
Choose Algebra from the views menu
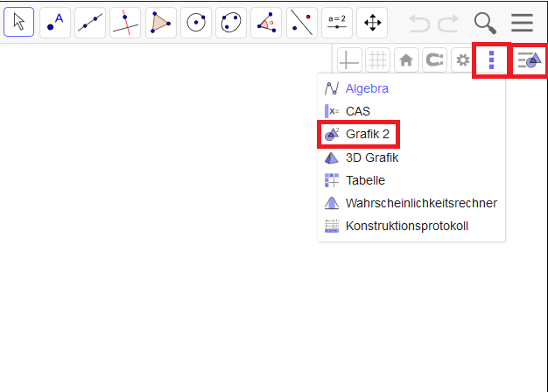(411, 88)
